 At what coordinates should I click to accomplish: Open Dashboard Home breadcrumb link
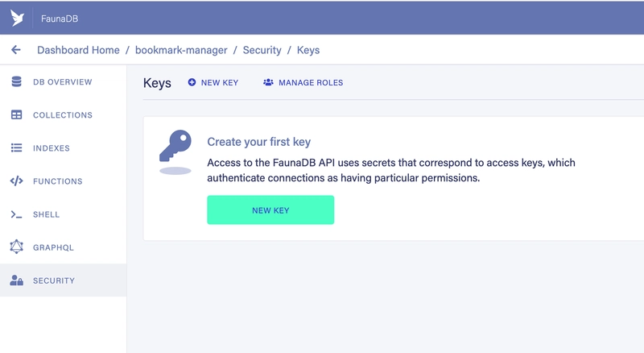tap(78, 50)
